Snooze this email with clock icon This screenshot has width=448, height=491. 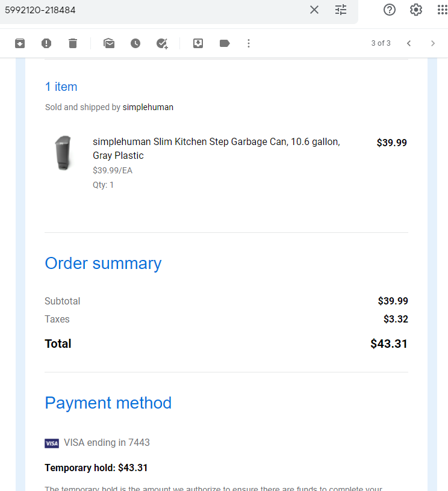point(135,43)
